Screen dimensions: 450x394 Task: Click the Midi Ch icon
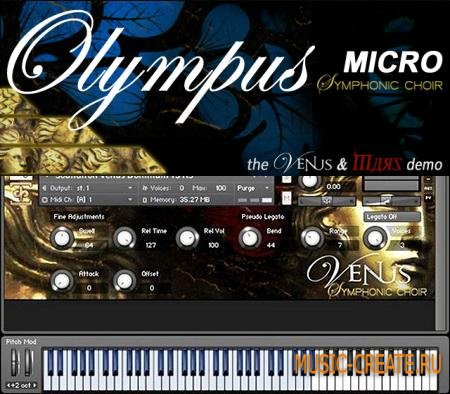pyautogui.click(x=45, y=200)
